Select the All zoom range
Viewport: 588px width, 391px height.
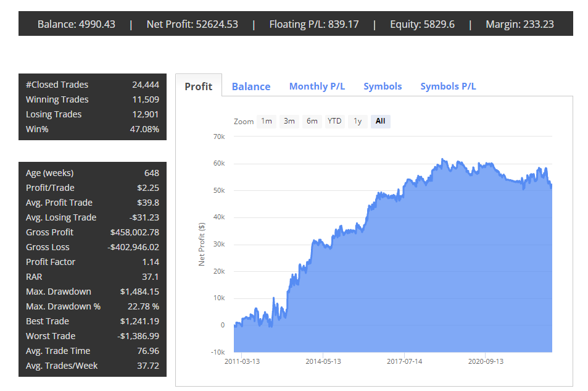coord(380,121)
